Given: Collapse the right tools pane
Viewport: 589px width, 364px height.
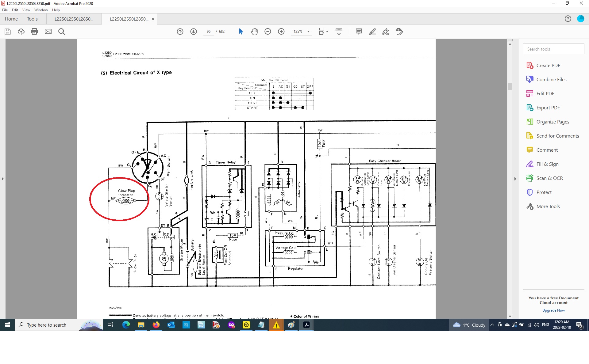Looking at the screenshot, I should (x=515, y=179).
